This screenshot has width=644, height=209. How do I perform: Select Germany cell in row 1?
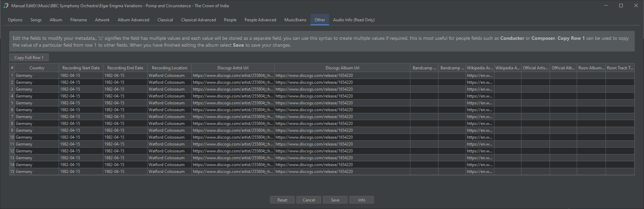(37, 76)
